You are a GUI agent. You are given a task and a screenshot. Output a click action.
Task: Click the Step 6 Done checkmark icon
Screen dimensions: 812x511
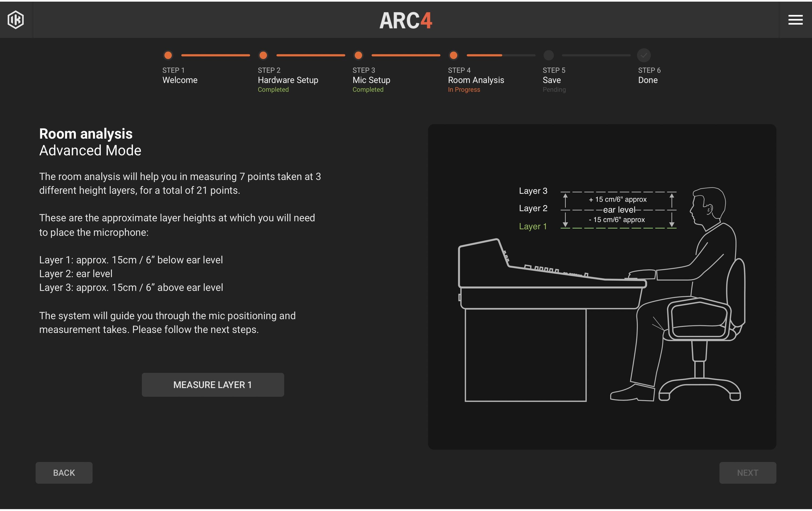[644, 55]
